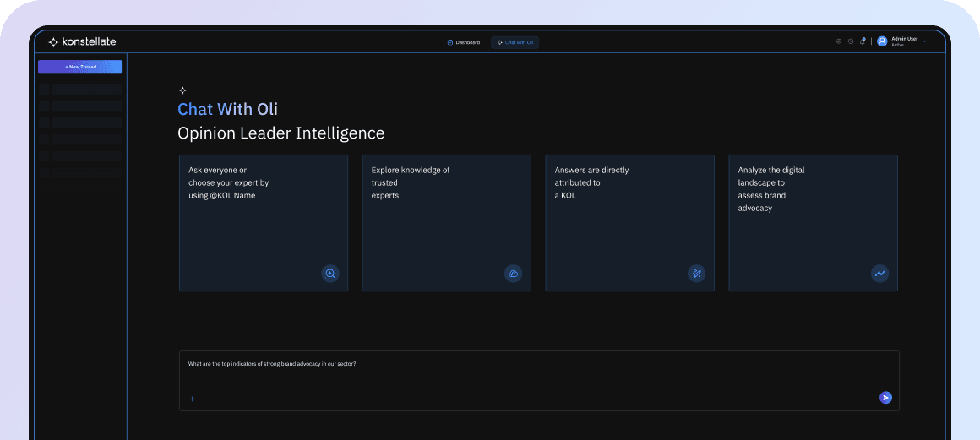Click the chat message input field
Screen dimensions: 980x440
click(539, 381)
